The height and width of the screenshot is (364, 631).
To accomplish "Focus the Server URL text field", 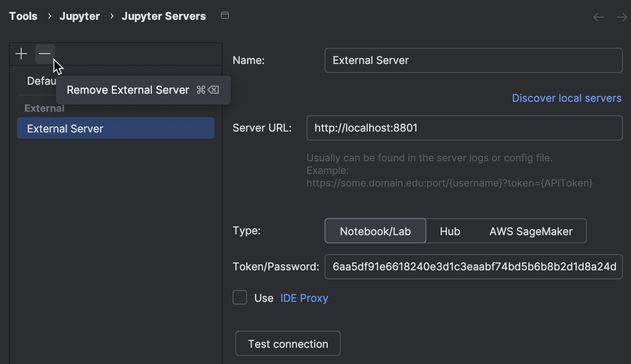I will point(464,128).
